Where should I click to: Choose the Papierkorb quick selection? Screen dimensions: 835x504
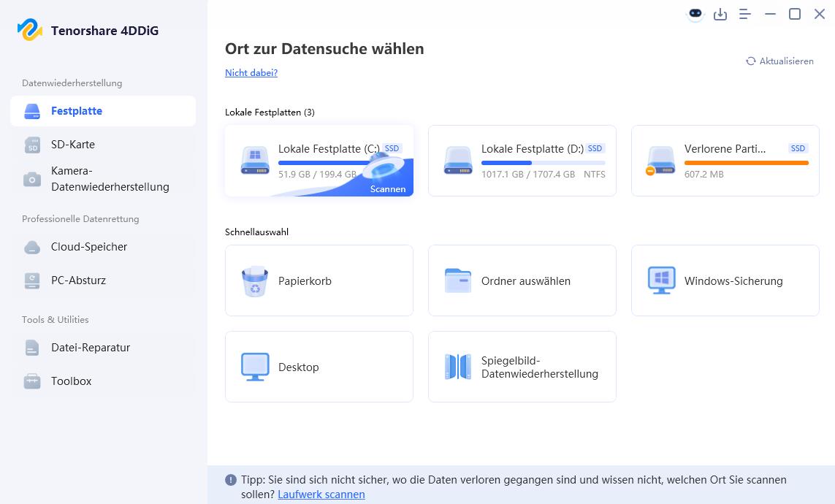319,280
